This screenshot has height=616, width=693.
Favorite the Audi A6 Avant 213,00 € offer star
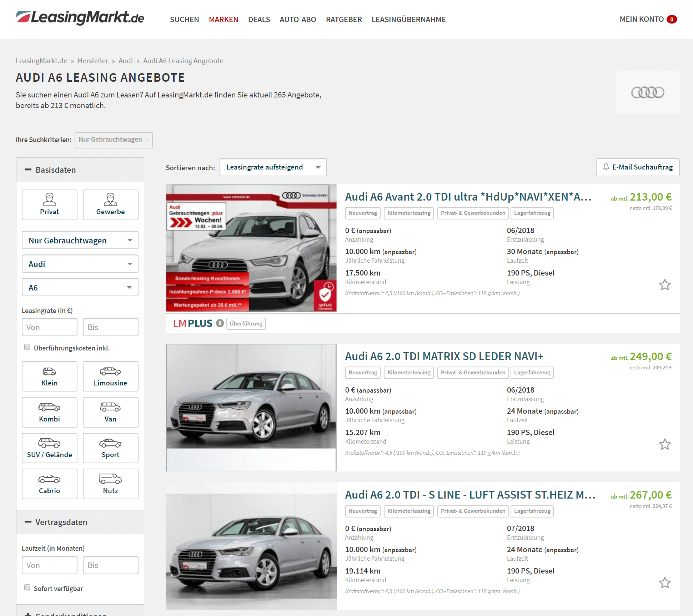pos(665,285)
